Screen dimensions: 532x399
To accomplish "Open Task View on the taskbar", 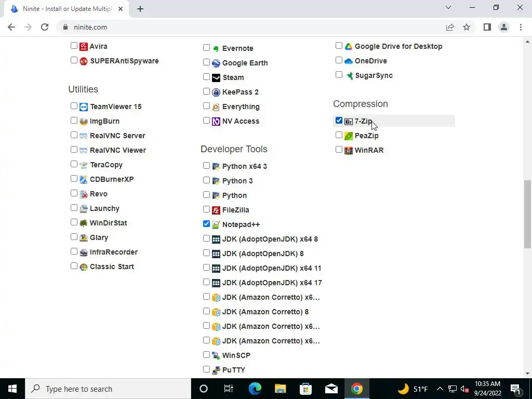I will (x=229, y=389).
